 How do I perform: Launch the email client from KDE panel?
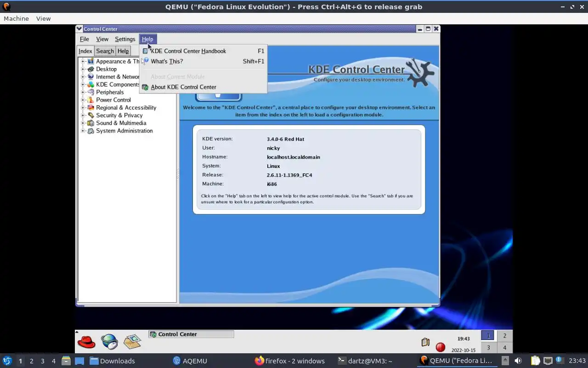[x=132, y=342]
